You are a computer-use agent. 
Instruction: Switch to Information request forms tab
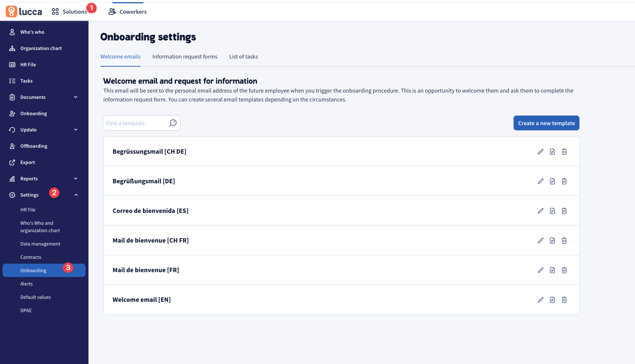click(x=185, y=57)
